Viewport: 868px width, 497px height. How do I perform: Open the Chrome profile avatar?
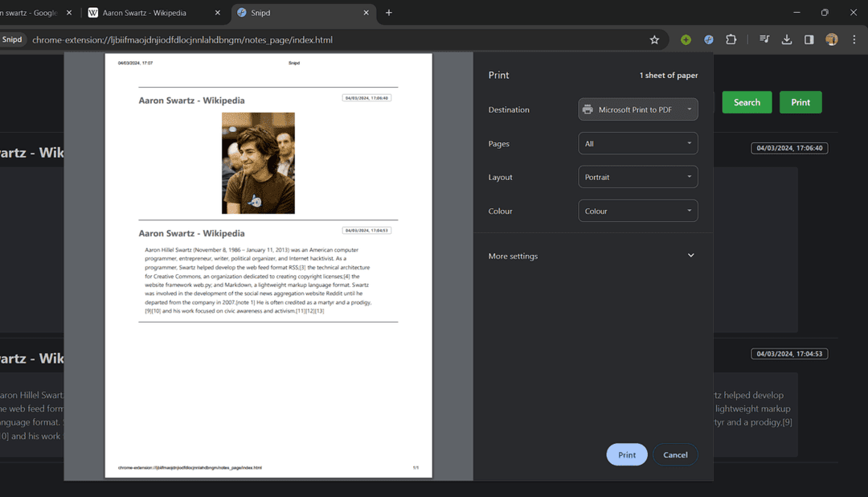point(832,40)
